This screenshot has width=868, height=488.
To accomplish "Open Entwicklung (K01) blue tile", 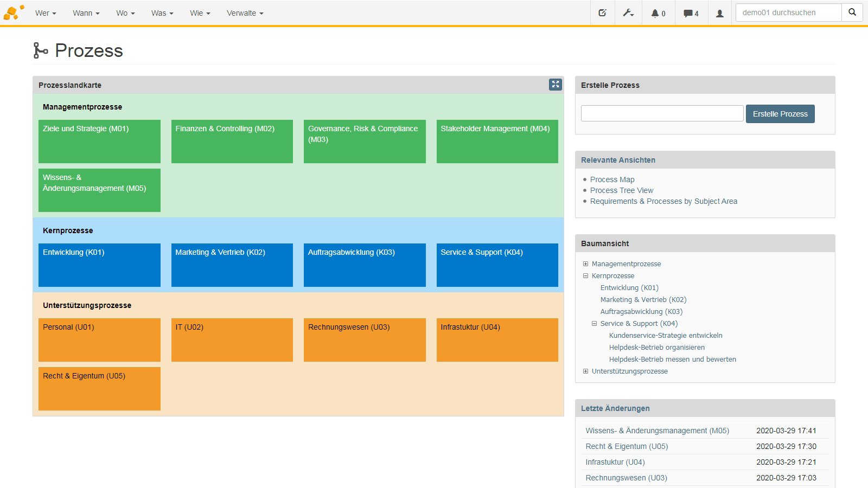I will pos(99,265).
